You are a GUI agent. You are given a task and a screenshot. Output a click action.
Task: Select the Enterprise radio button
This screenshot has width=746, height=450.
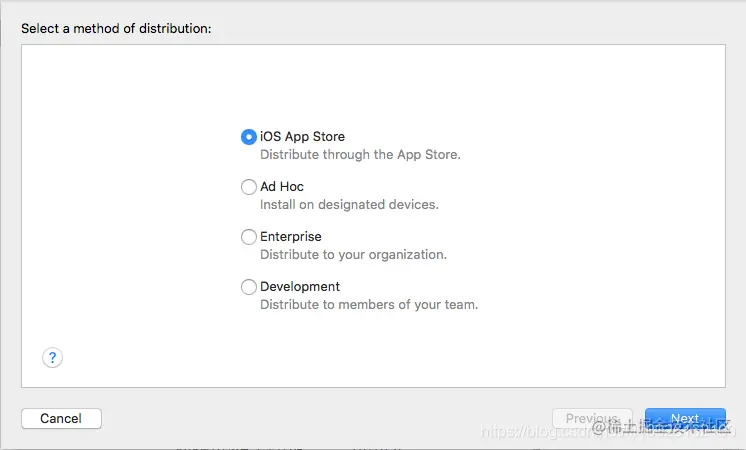[249, 237]
